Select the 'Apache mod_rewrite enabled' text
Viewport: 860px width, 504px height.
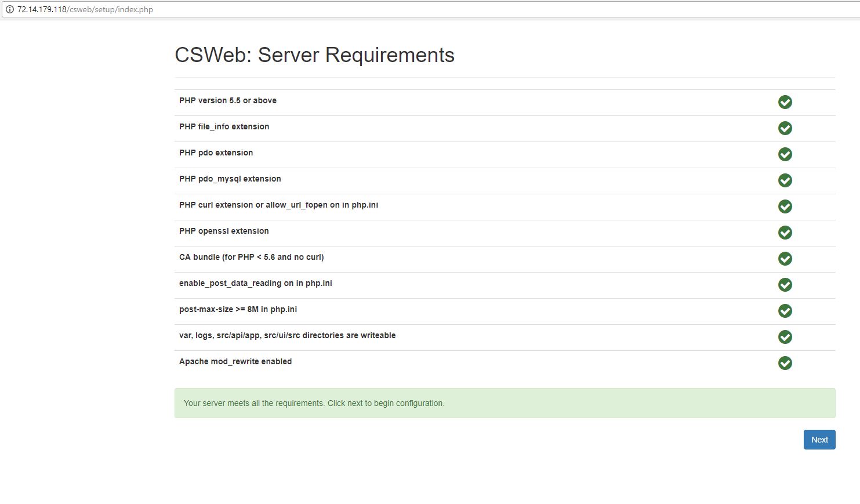(235, 361)
